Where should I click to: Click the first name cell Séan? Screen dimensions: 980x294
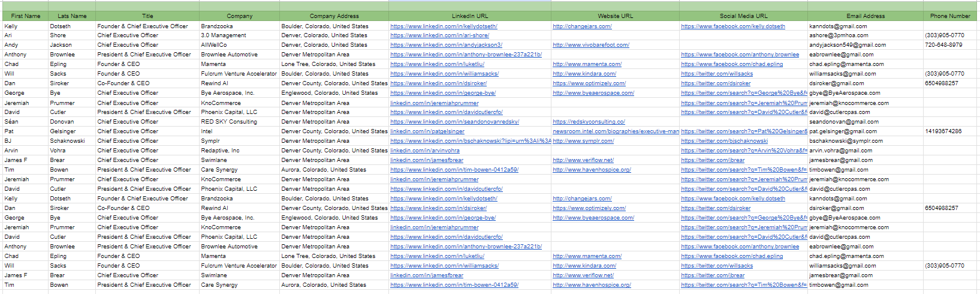pyautogui.click(x=26, y=122)
